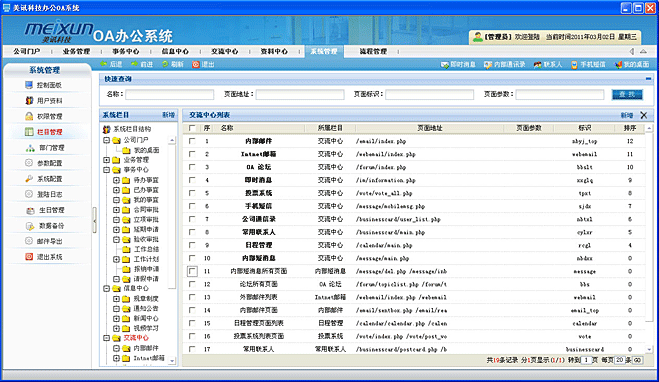Open 数据备份 in the sidebar

45,226
